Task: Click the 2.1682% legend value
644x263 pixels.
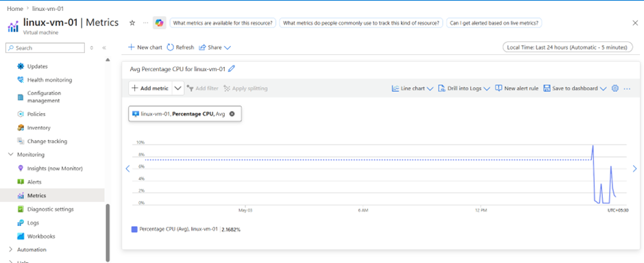Action: coord(231,229)
